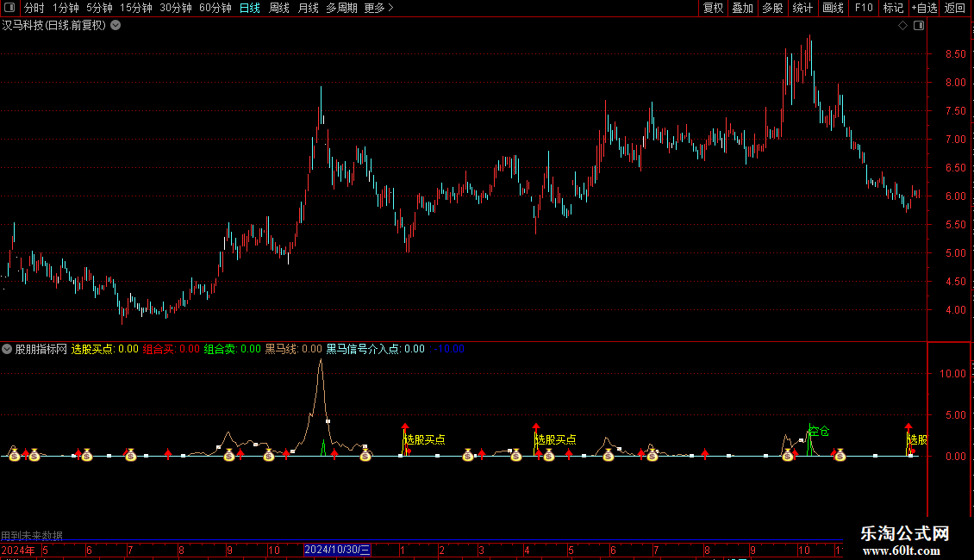The height and width of the screenshot is (560, 974).
Task: Click the 用到未来数据 notice text
Action: (x=32, y=535)
